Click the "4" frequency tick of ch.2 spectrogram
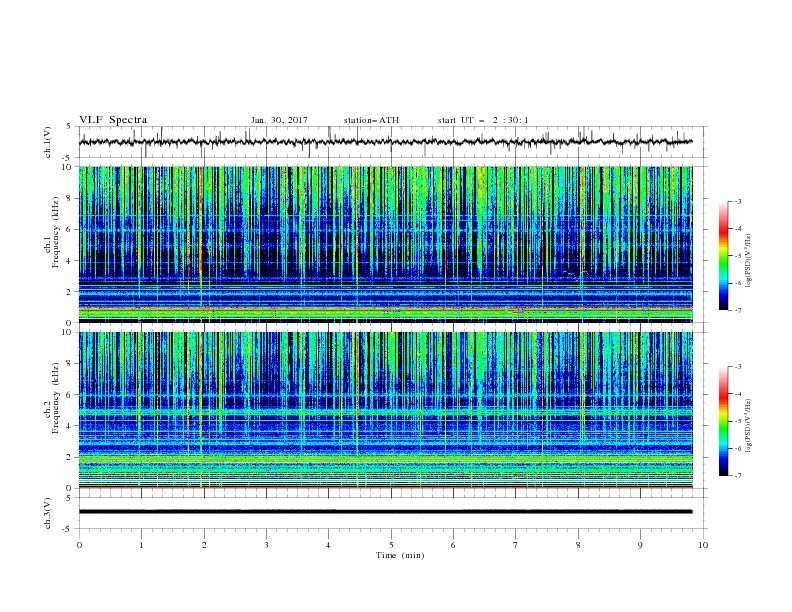792x612 pixels. (70, 426)
